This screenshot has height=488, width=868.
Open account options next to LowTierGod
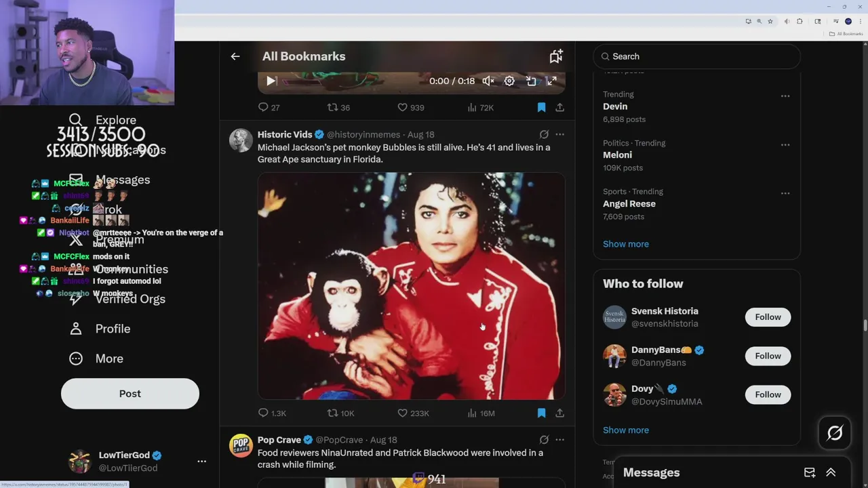201,462
